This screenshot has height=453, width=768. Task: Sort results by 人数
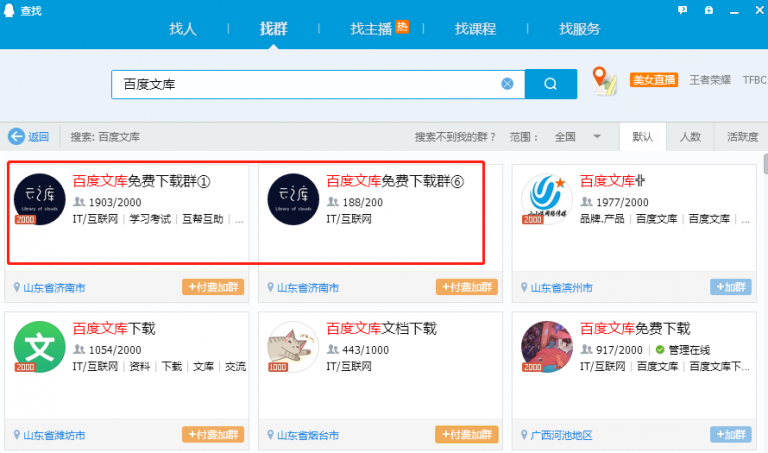pyautogui.click(x=690, y=137)
